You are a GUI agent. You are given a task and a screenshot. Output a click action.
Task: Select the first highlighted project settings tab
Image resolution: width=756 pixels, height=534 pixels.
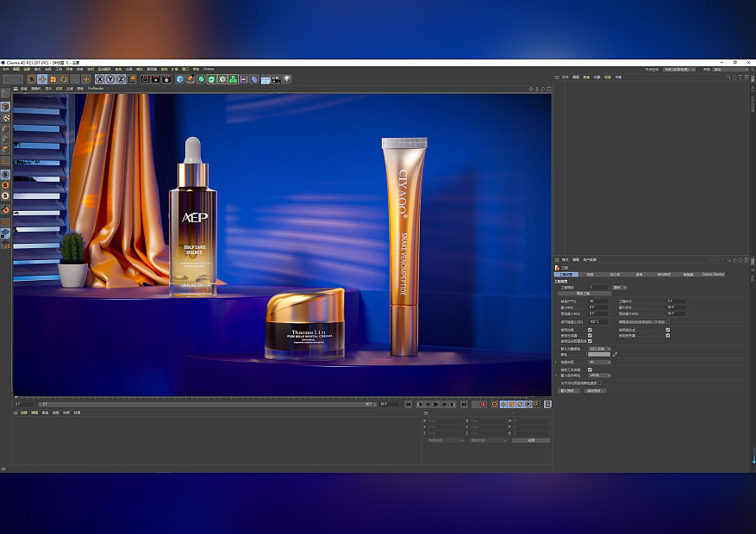(x=566, y=275)
